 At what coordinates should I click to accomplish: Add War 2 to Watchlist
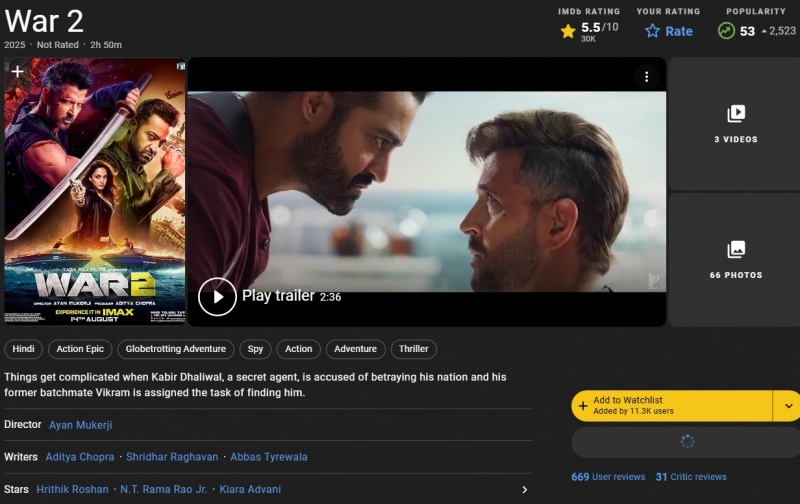pos(672,405)
